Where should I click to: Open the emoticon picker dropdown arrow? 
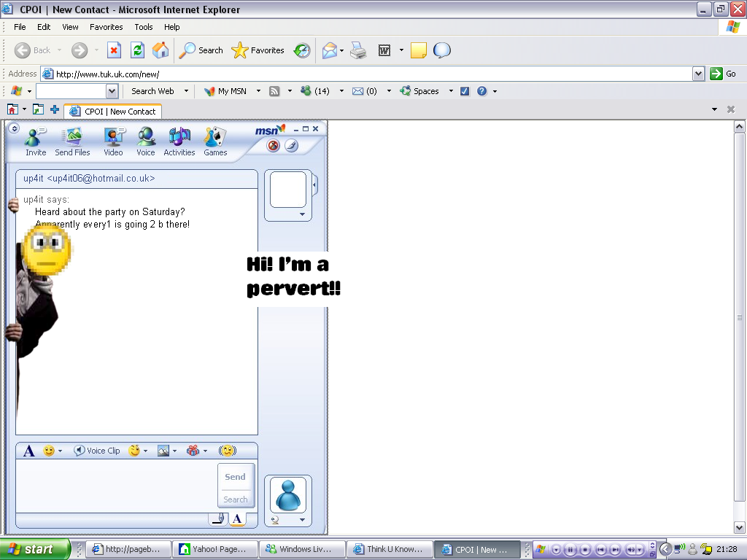coord(60,451)
